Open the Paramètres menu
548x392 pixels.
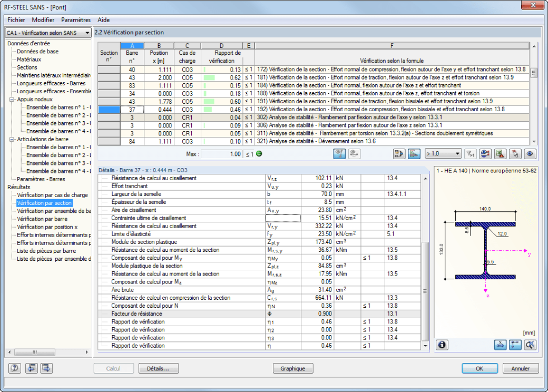coord(76,20)
